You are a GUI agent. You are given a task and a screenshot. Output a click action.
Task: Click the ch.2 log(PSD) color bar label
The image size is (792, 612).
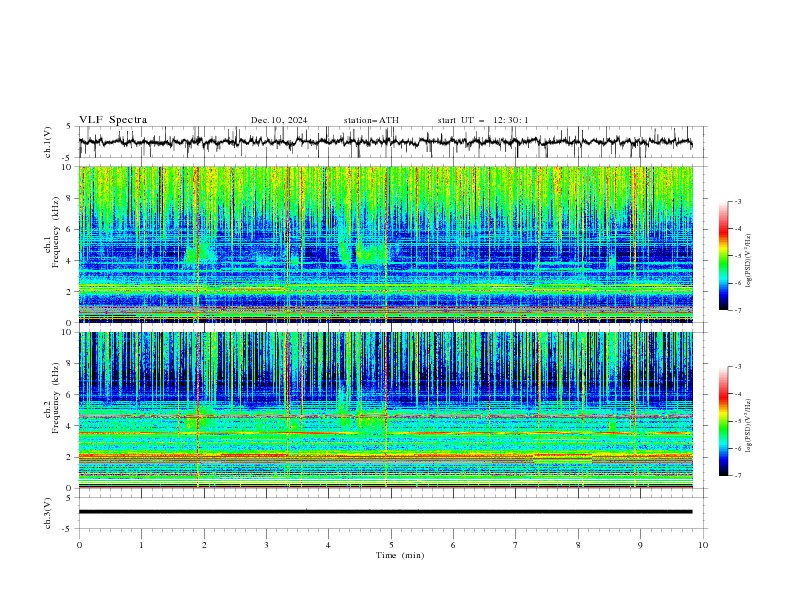pos(749,425)
